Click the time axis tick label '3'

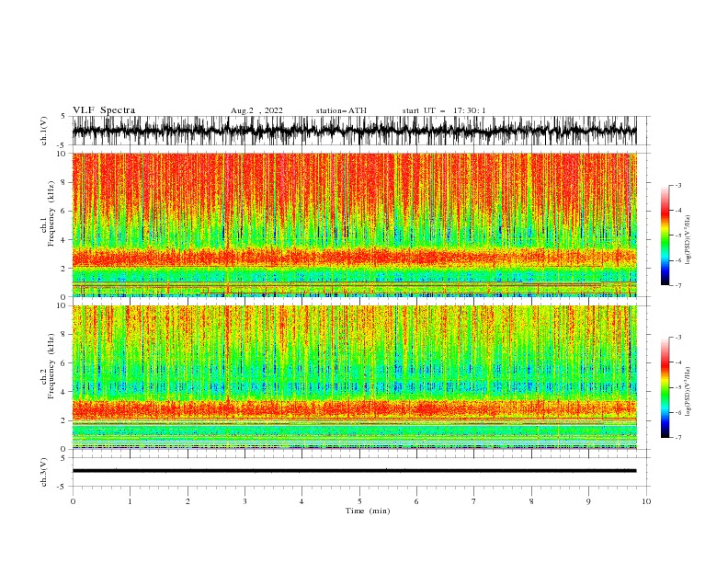(245, 501)
